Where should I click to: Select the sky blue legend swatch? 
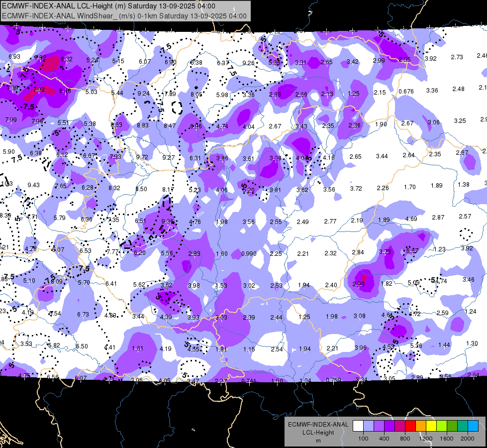coord(473,426)
